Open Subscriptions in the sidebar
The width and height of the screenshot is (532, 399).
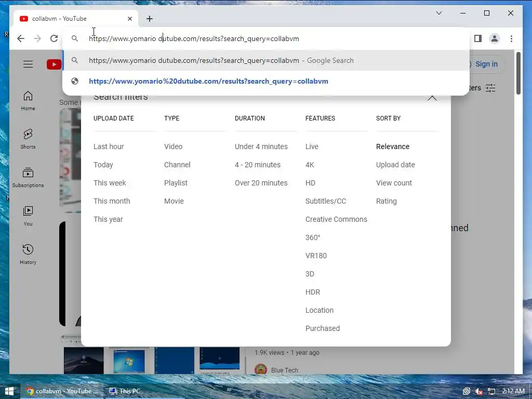28,178
